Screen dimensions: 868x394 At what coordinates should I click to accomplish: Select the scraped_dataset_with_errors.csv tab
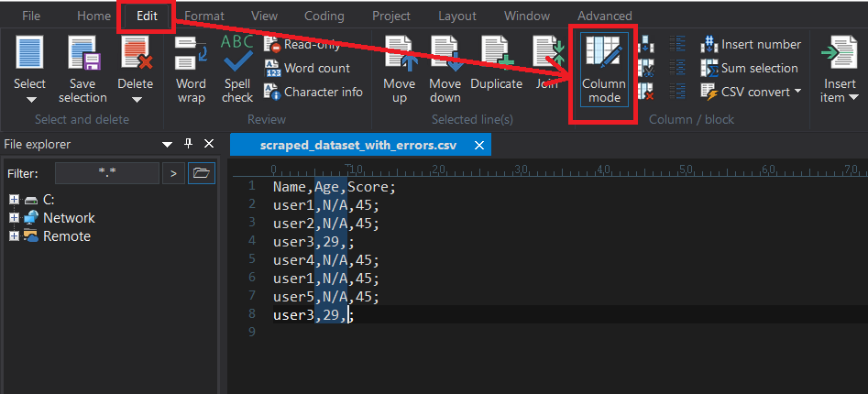pos(358,146)
